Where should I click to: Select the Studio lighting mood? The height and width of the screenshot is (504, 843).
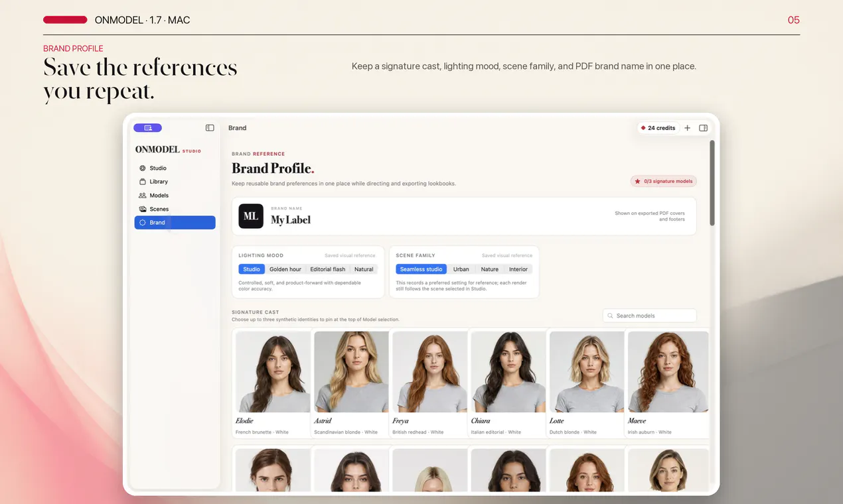(252, 269)
